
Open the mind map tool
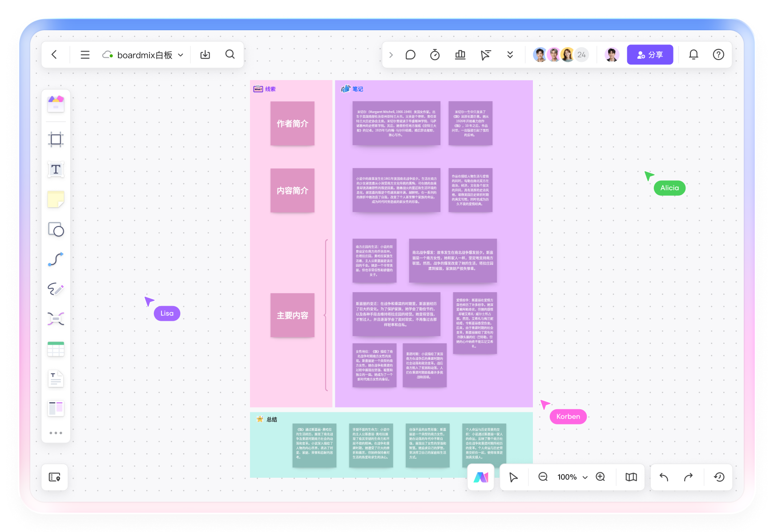point(56,319)
